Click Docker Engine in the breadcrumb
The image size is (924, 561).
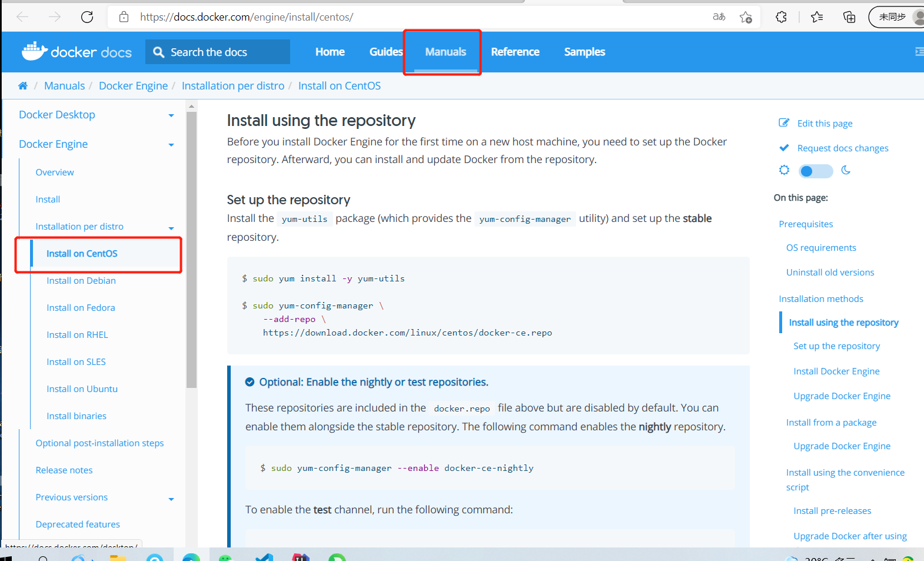point(134,86)
